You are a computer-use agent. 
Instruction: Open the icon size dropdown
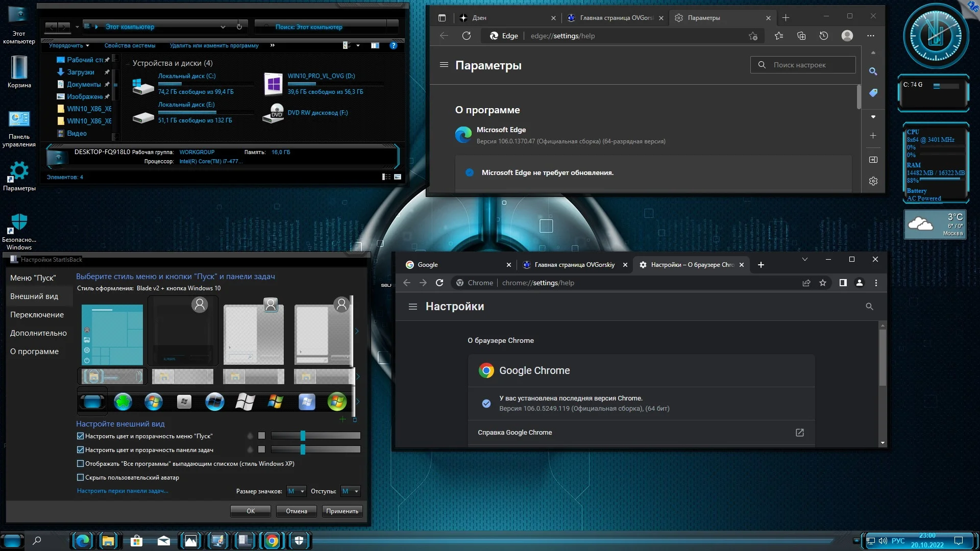click(x=296, y=491)
